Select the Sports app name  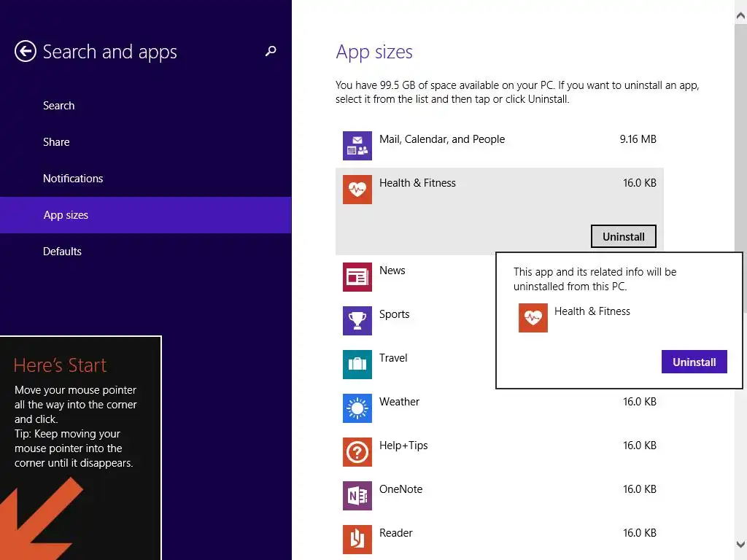tap(395, 314)
